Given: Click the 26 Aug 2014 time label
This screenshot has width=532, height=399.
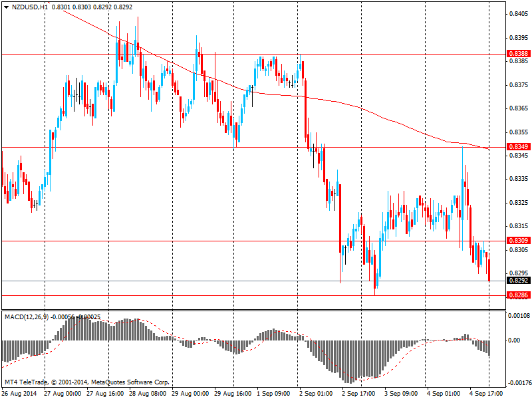Looking at the screenshot, I should pyautogui.click(x=19, y=394).
